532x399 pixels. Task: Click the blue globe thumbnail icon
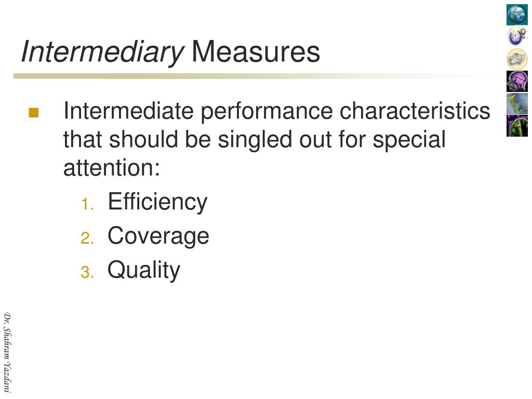[x=517, y=15]
